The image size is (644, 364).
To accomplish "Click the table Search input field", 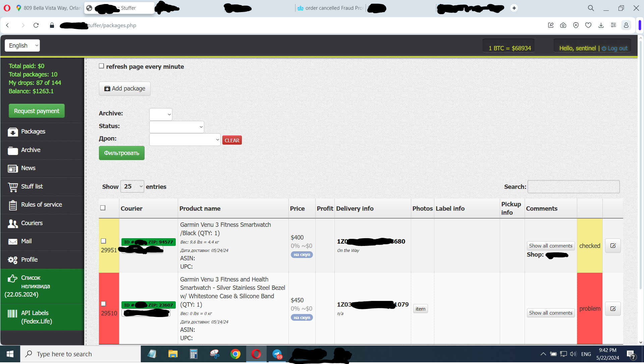I will [x=574, y=187].
